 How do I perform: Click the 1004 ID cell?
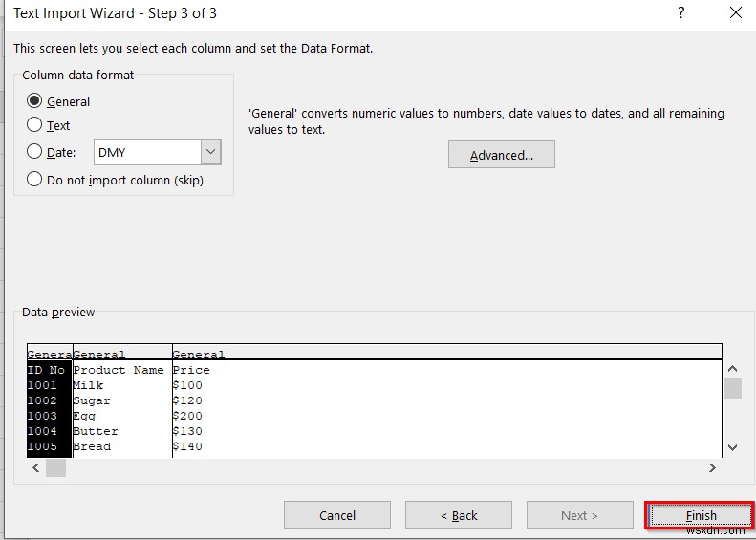point(42,431)
